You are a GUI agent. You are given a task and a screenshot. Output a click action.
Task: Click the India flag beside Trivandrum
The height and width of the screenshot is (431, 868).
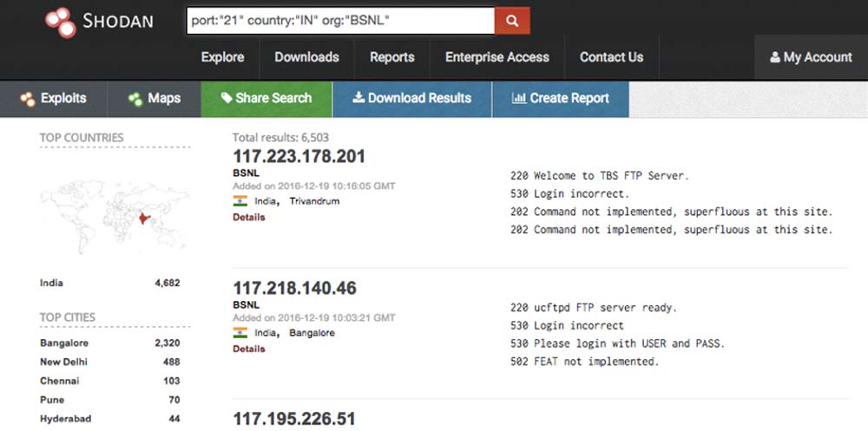click(x=240, y=201)
